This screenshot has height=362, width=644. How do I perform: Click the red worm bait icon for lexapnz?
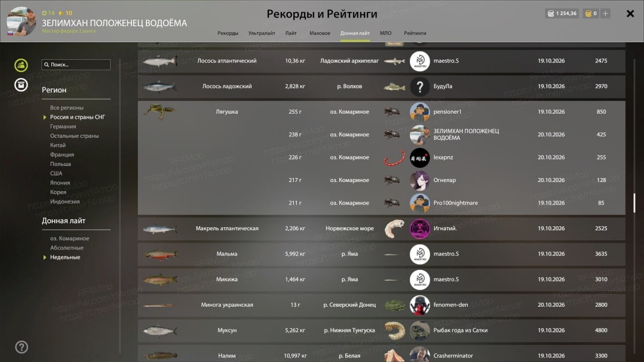394,158
